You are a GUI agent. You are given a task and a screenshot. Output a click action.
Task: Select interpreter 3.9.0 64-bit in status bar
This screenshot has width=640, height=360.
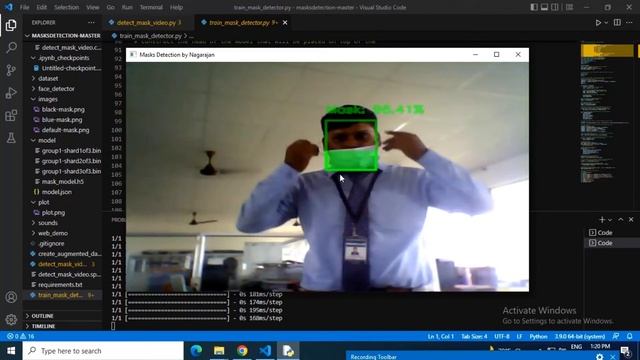pyautogui.click(x=580, y=336)
